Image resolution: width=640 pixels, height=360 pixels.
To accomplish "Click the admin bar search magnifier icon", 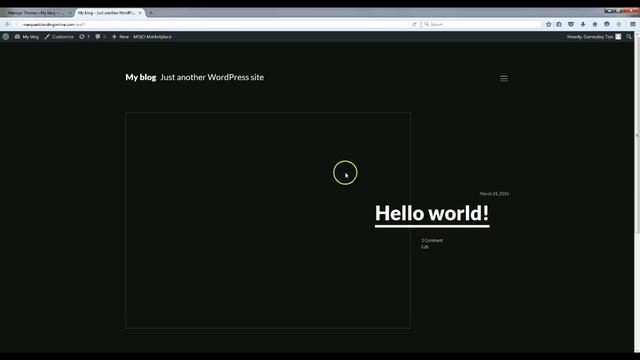I will [629, 37].
